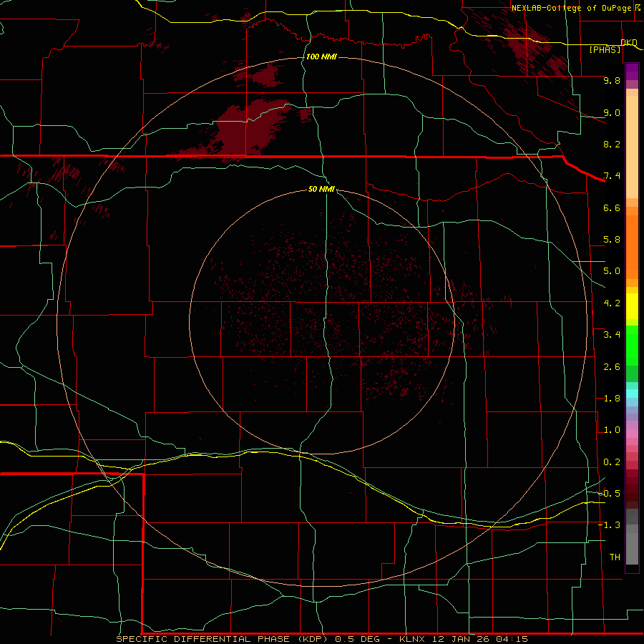The width and height of the screenshot is (644, 644).
Task: Click the KLNX station identifier
Action: click(x=414, y=639)
